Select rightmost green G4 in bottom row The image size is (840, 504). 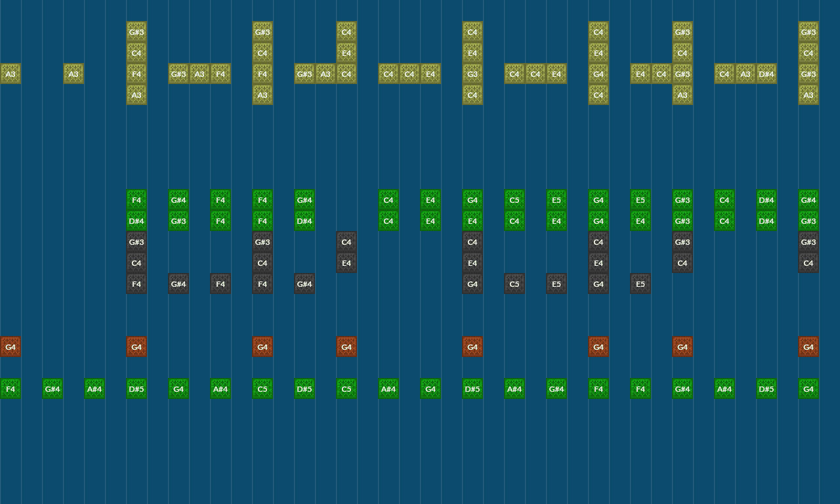[808, 389]
